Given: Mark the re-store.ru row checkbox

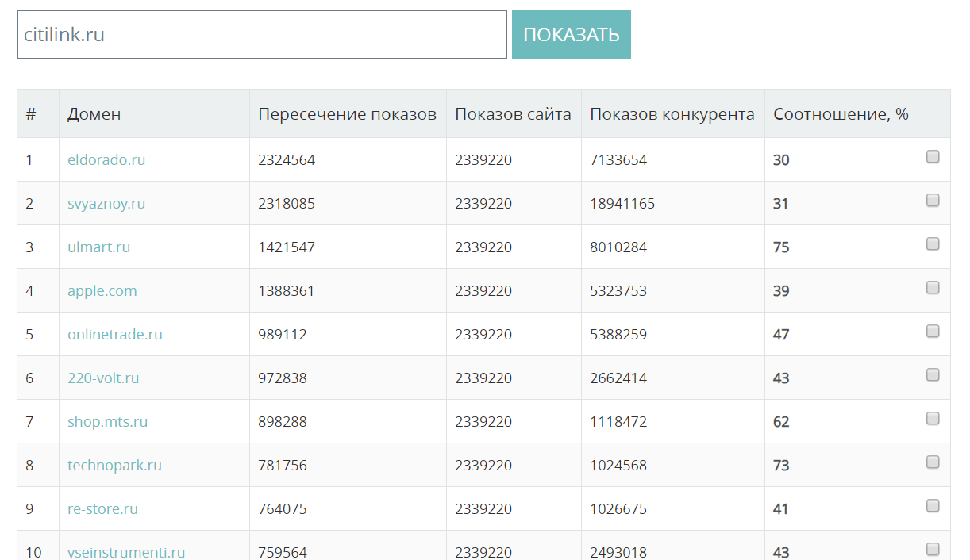Looking at the screenshot, I should 933,506.
